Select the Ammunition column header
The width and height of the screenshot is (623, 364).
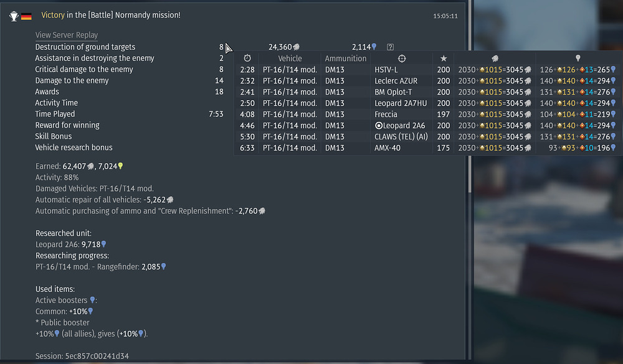346,58
